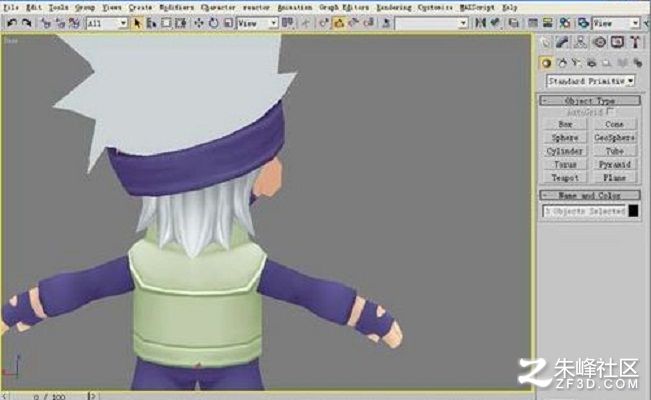Open the Material Editor
Viewport: 651px width, 400px height.
[565, 23]
